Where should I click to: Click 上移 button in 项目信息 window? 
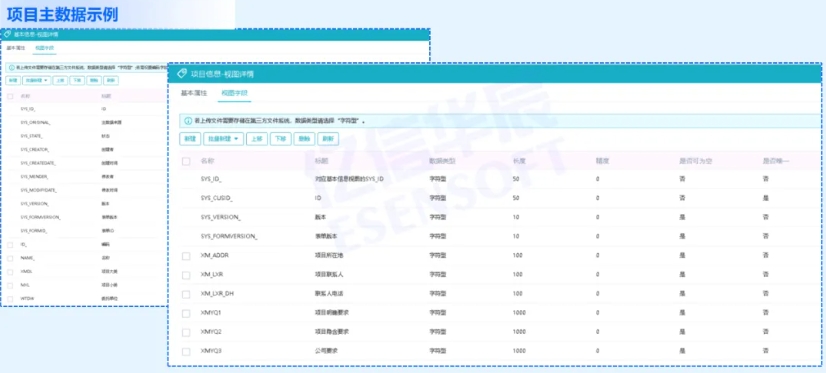tap(257, 139)
